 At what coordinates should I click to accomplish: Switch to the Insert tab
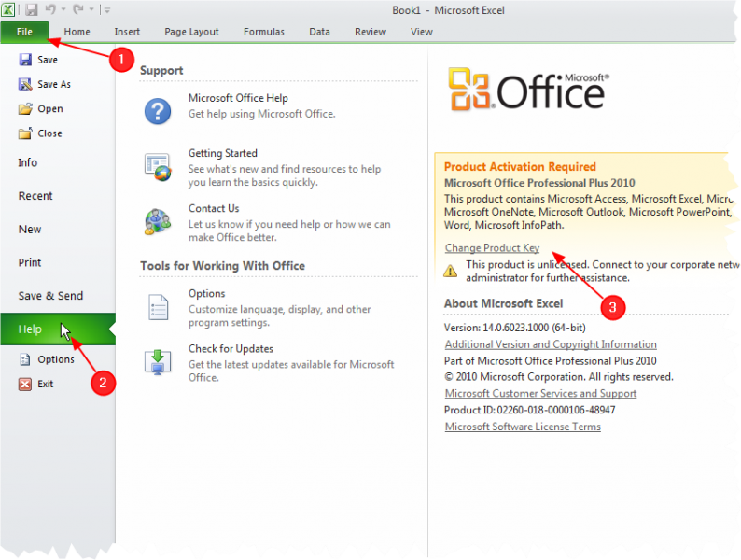(x=127, y=32)
